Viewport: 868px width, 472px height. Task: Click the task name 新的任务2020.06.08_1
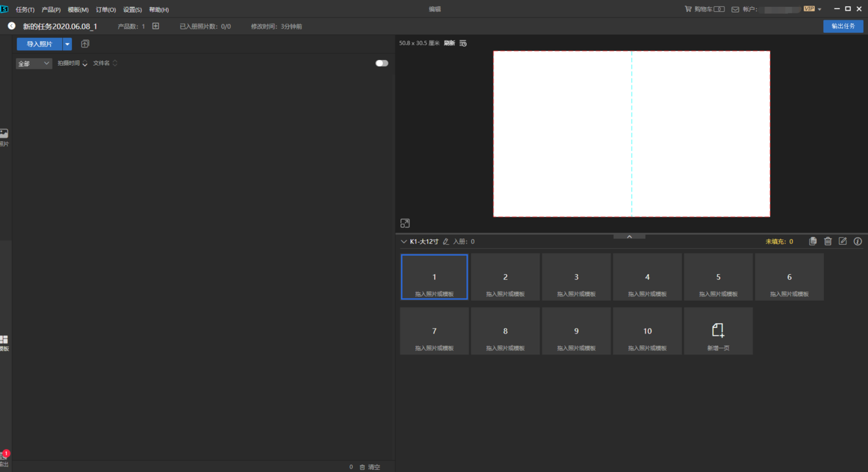click(60, 26)
